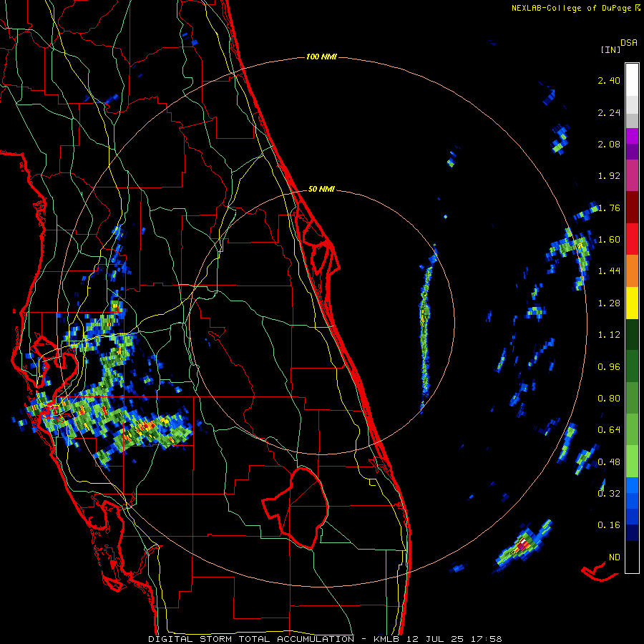
Task: Click the 1.12 legend value
Action: click(x=609, y=335)
